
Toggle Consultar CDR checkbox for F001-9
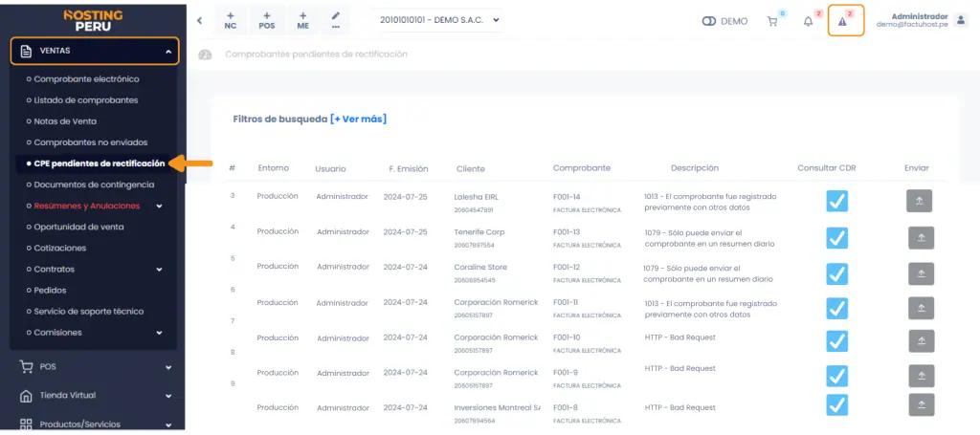point(836,376)
